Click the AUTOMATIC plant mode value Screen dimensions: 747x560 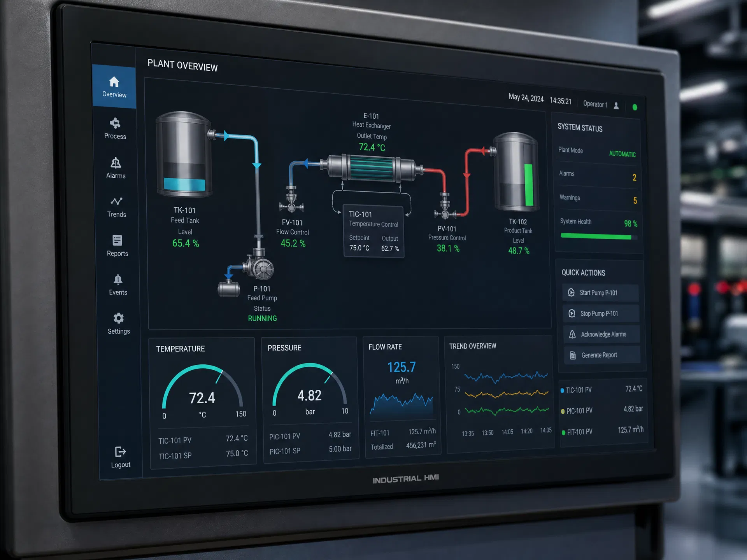coord(622,154)
